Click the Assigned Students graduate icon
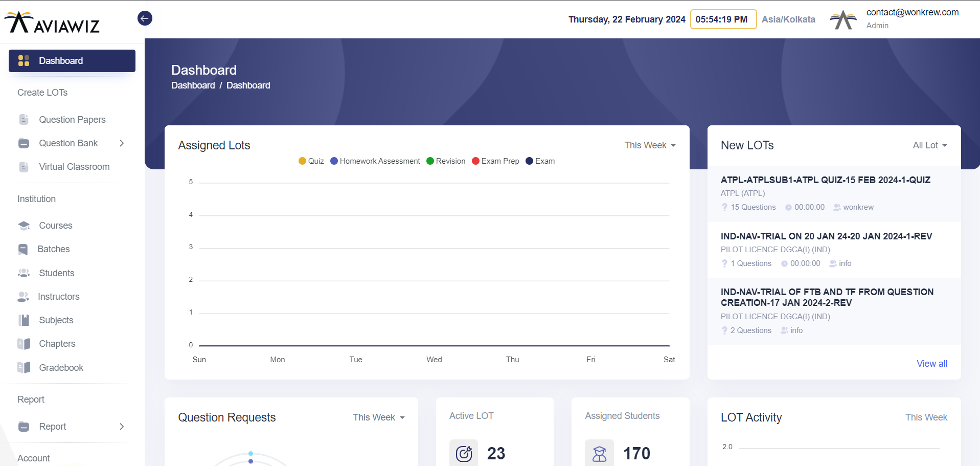Viewport: 980px width, 466px height. (x=599, y=453)
